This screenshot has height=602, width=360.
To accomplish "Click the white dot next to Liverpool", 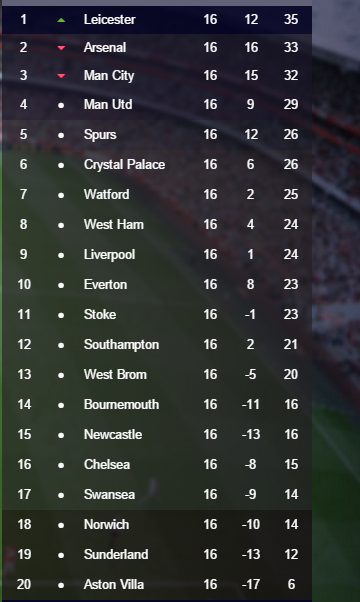I will (61, 255).
